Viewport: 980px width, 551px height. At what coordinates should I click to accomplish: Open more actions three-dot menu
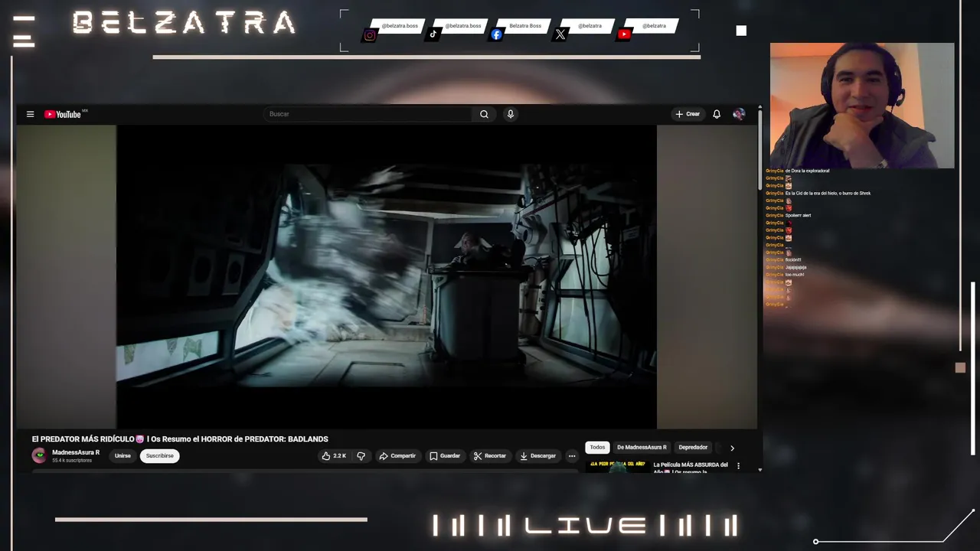click(571, 456)
